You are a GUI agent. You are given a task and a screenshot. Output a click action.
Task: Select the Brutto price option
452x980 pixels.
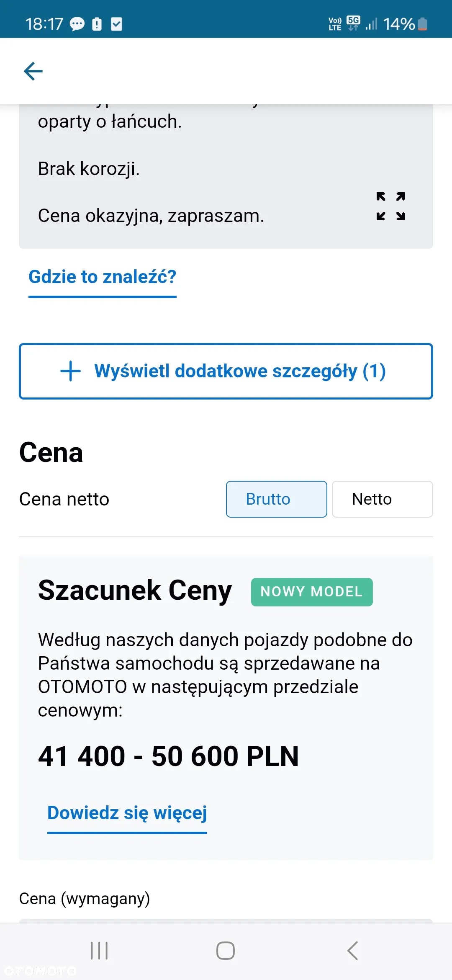[x=277, y=499]
